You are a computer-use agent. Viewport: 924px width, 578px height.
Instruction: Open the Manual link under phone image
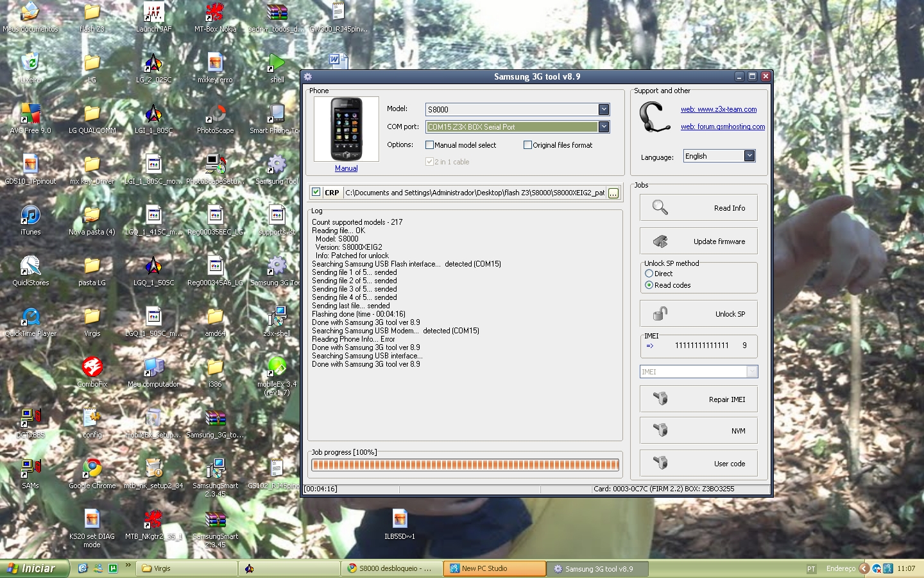[346, 168]
